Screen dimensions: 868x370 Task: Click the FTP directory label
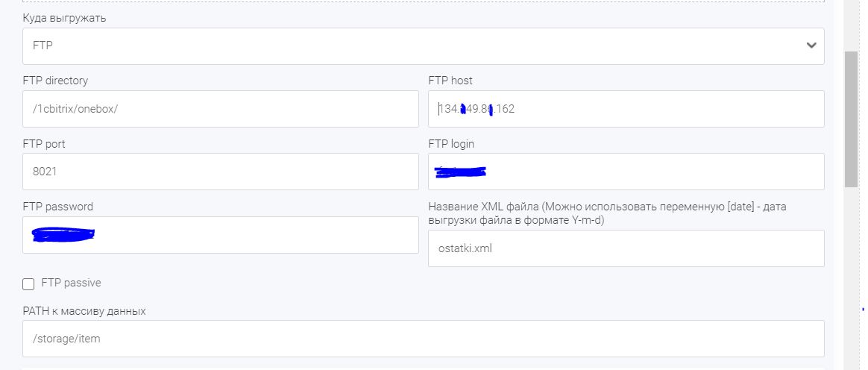[55, 81]
